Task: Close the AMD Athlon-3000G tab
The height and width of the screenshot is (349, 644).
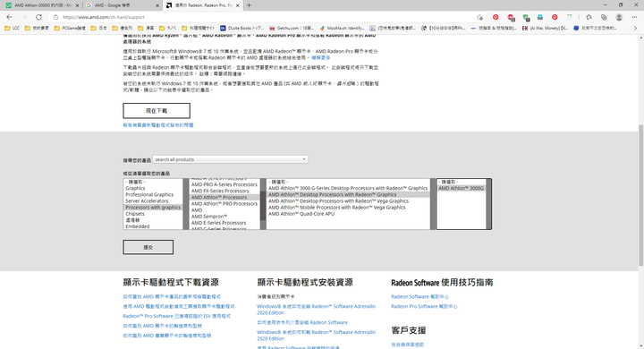Action: click(77, 5)
